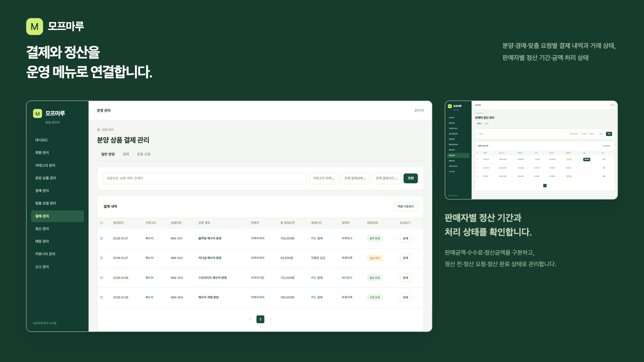Click the large M logo on the page header
644x362 pixels.
(35, 27)
